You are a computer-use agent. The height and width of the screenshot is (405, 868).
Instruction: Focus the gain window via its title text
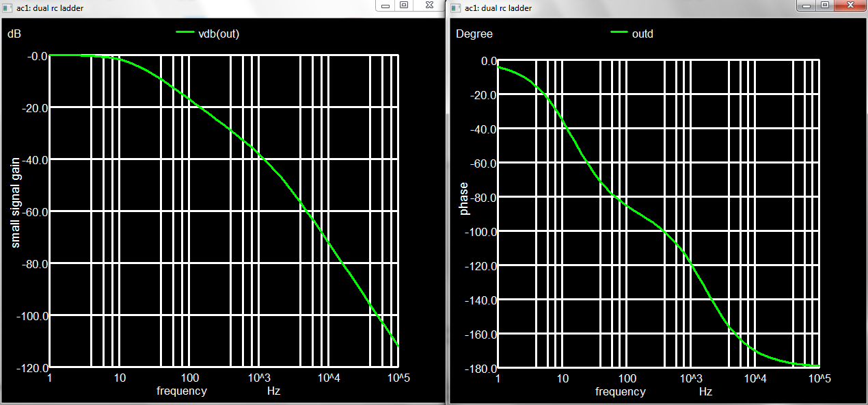49,8
